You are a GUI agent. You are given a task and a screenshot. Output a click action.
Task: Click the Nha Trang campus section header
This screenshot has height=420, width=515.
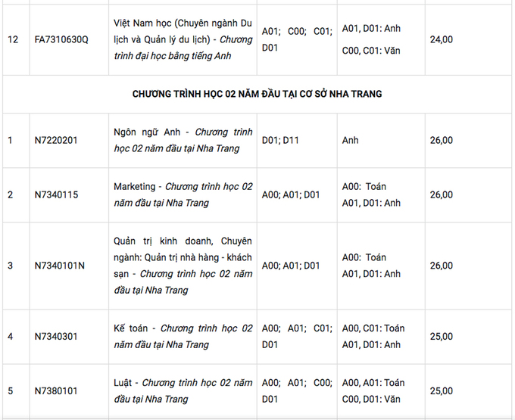257,94
